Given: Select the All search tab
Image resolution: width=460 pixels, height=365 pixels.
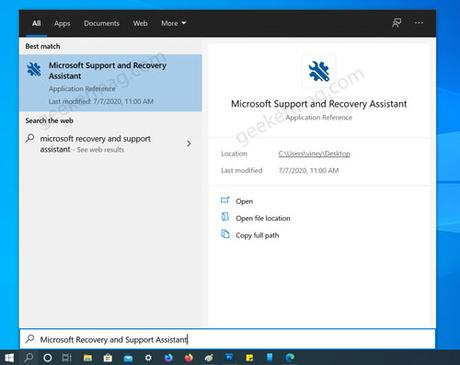Looking at the screenshot, I should 36,23.
